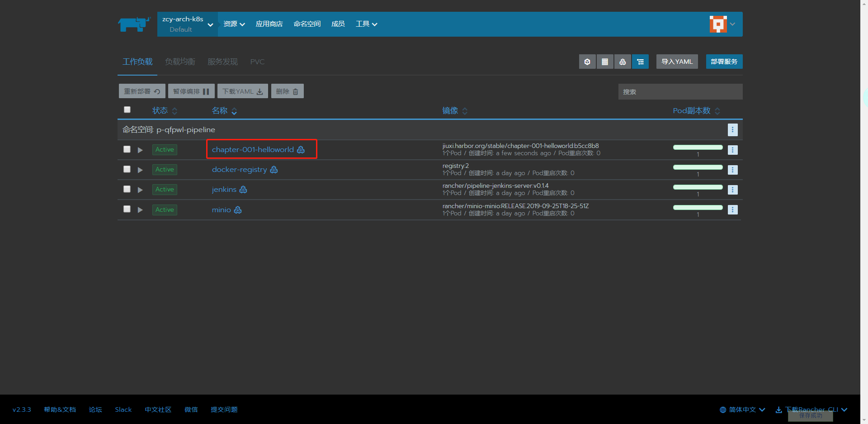This screenshot has width=868, height=424.
Task: Switch to the pod view icon
Action: pos(587,62)
